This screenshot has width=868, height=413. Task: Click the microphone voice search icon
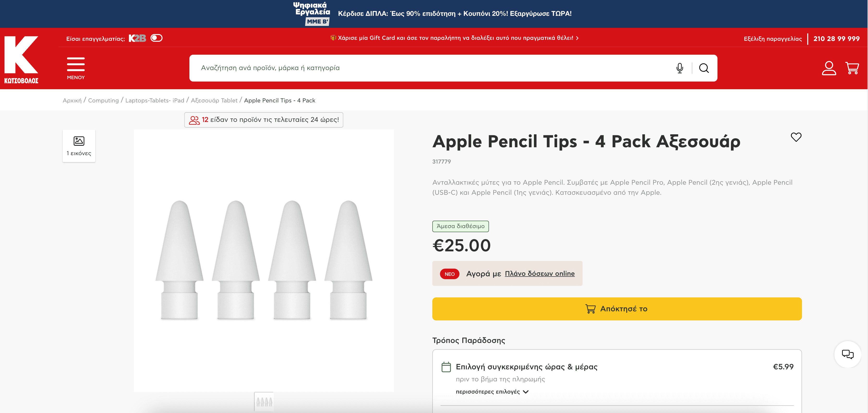pyautogui.click(x=679, y=68)
